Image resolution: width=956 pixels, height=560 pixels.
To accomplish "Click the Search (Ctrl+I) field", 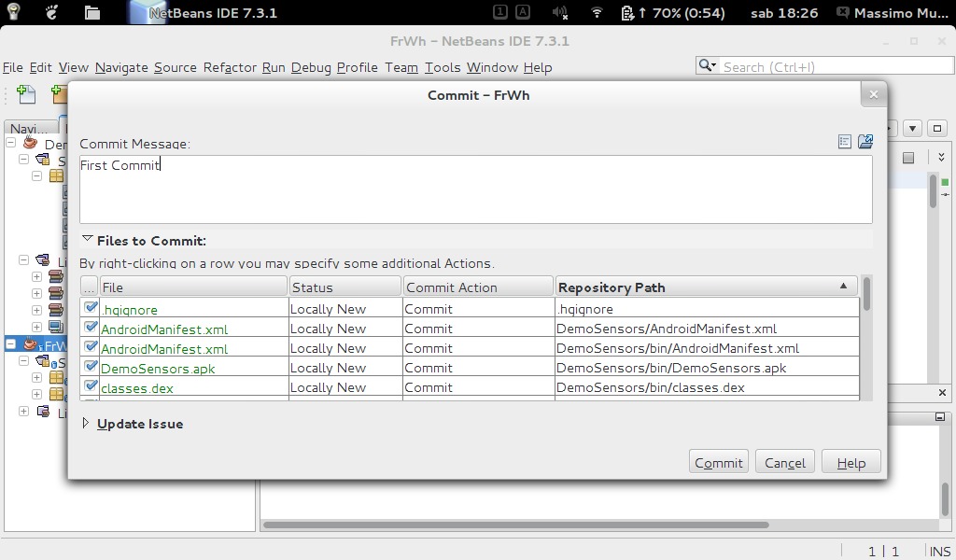I will [x=836, y=66].
